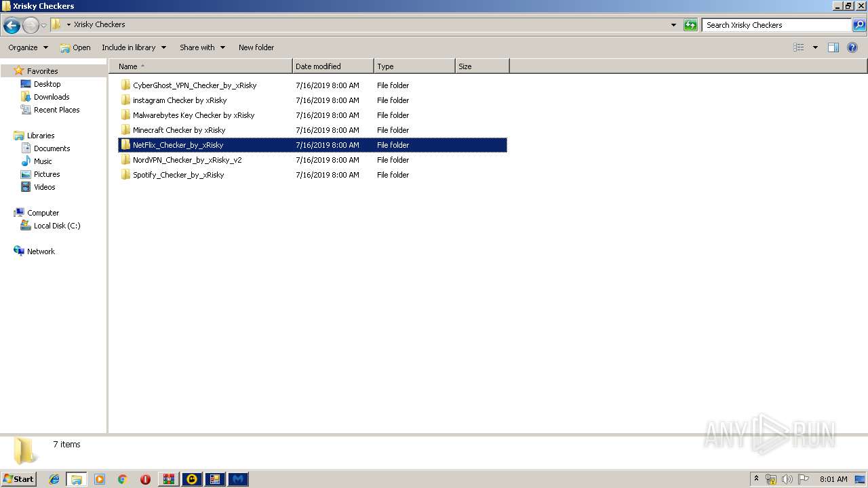Click the blue-tiled taskbar icon beside Malwarebytes
Image resolution: width=868 pixels, height=488 pixels.
215,479
